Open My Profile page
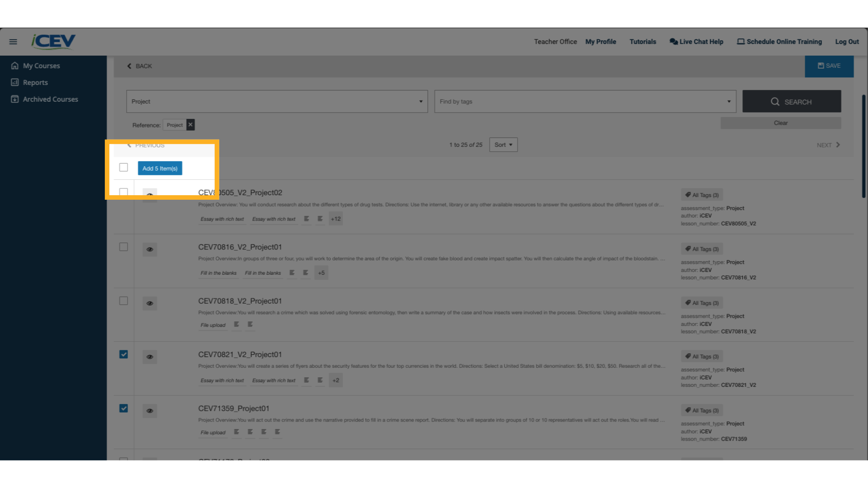Viewport: 868px width, 488px height. 600,42
